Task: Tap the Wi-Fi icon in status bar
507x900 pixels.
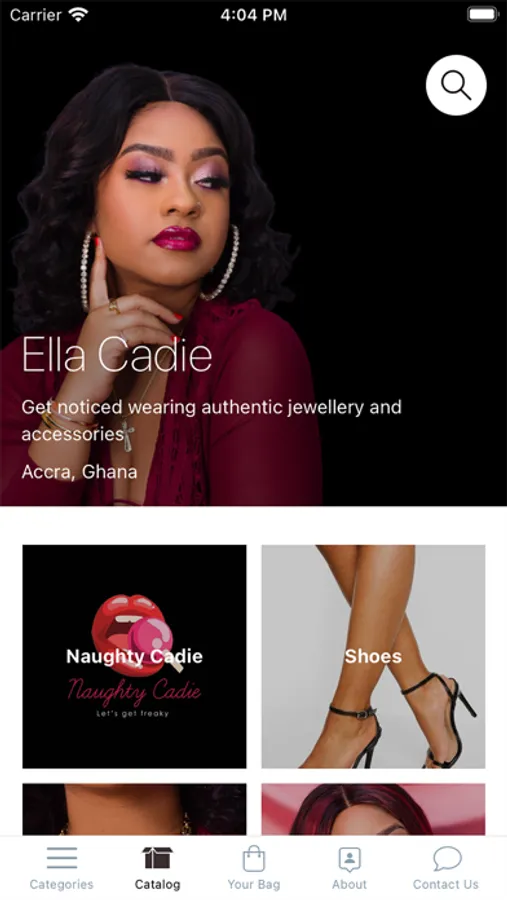Action: pyautogui.click(x=78, y=14)
